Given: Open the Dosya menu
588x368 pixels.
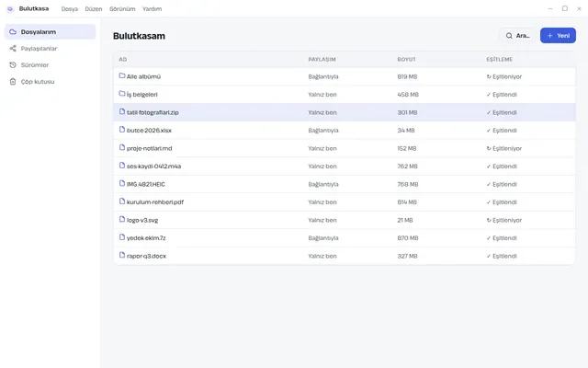Looking at the screenshot, I should point(70,9).
